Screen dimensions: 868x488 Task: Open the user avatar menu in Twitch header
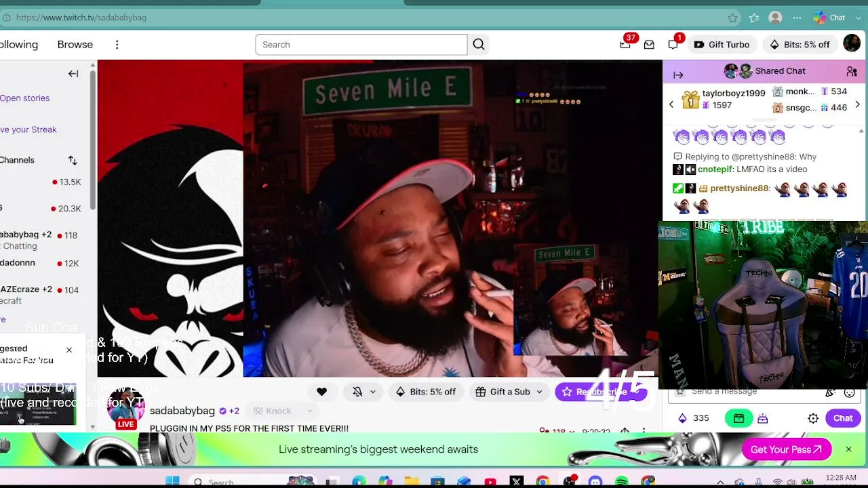pyautogui.click(x=852, y=44)
